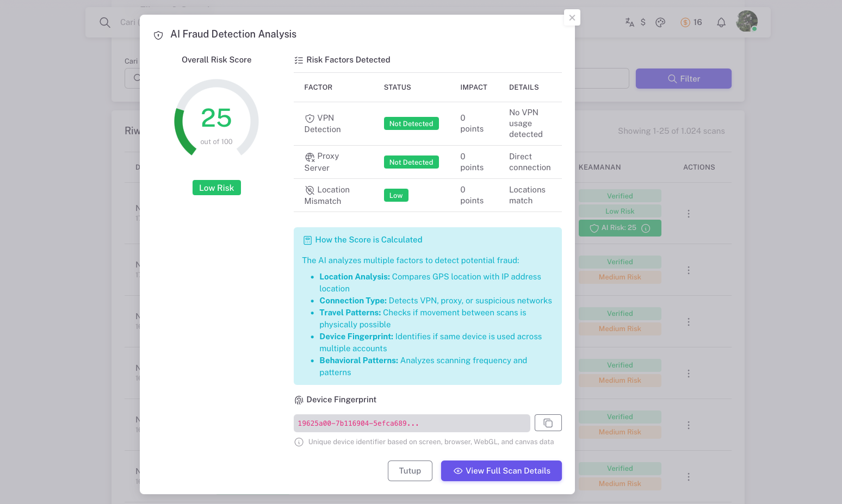This screenshot has height=504, width=842.
Task: Open the language translation icon
Action: [629, 22]
